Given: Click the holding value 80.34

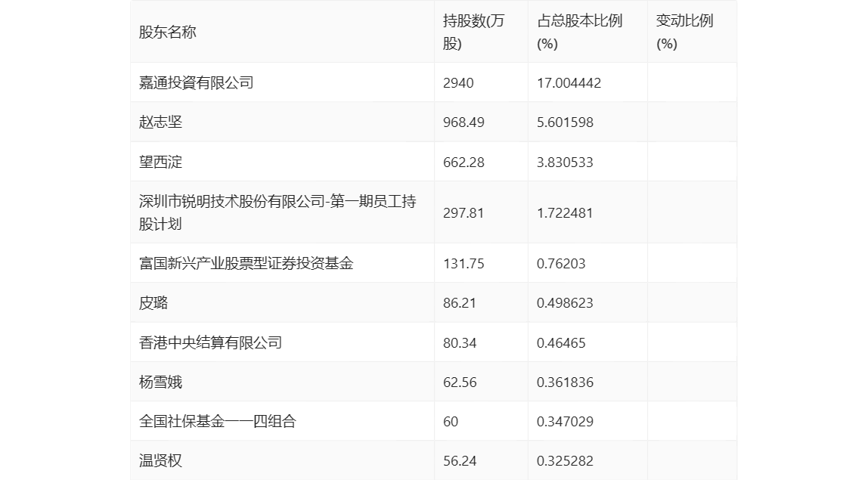Looking at the screenshot, I should click(x=460, y=342).
